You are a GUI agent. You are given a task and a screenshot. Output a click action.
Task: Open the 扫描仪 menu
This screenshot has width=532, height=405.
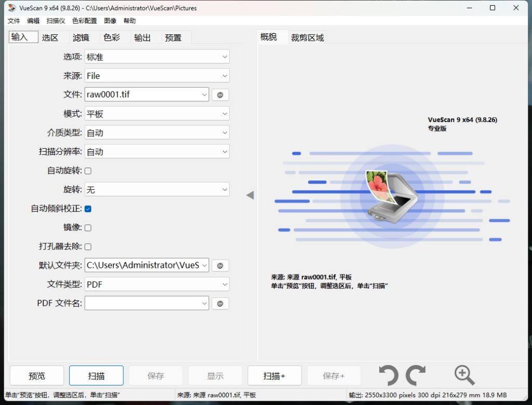coord(56,21)
